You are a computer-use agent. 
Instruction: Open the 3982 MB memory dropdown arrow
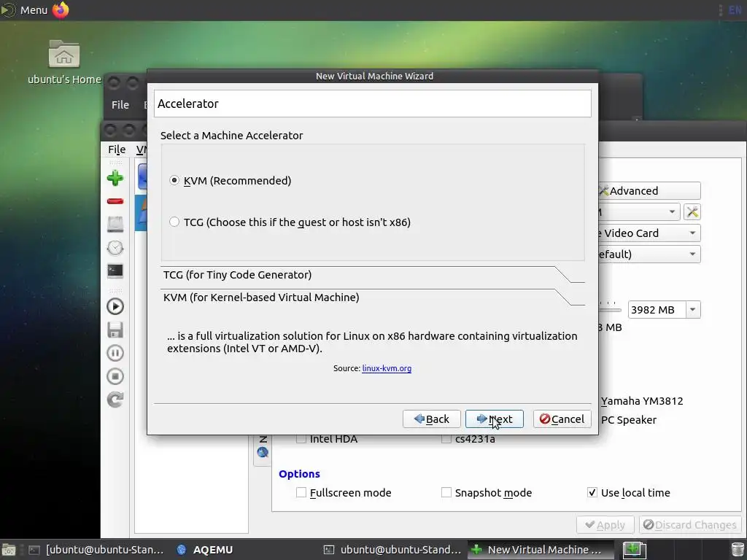point(693,309)
